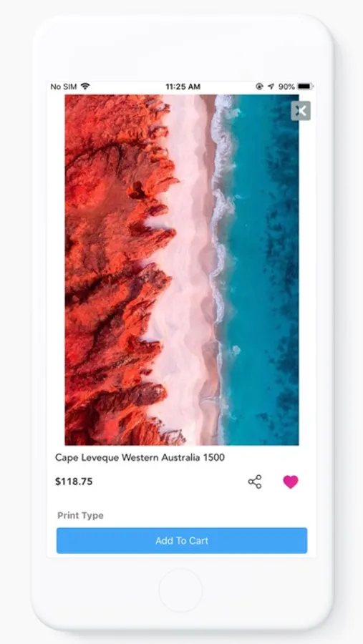Tap the $118.75 price
The image size is (363, 644).
pos(74,482)
